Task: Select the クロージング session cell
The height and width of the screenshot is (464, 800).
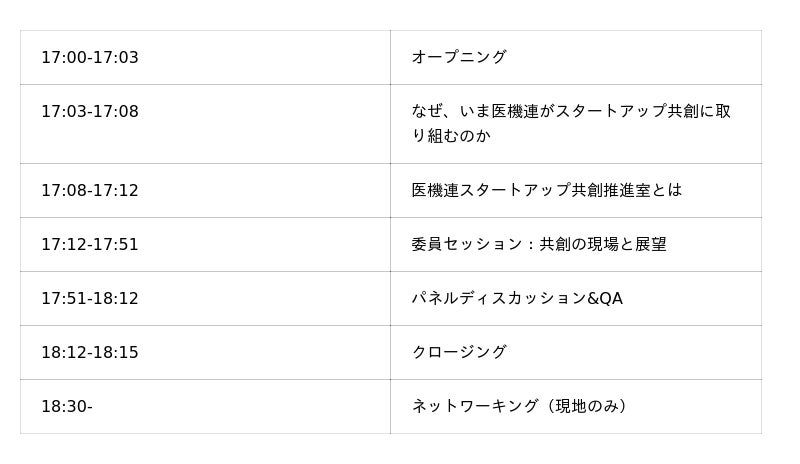Action: pyautogui.click(x=459, y=352)
